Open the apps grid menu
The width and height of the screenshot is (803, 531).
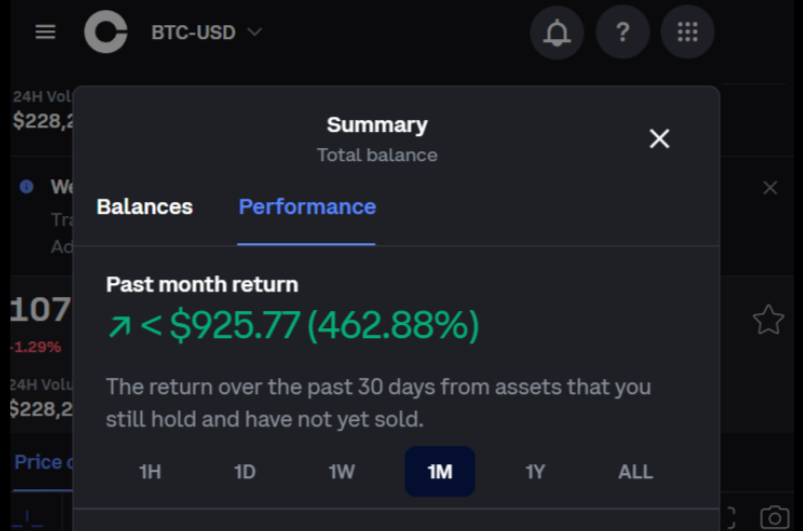[687, 33]
